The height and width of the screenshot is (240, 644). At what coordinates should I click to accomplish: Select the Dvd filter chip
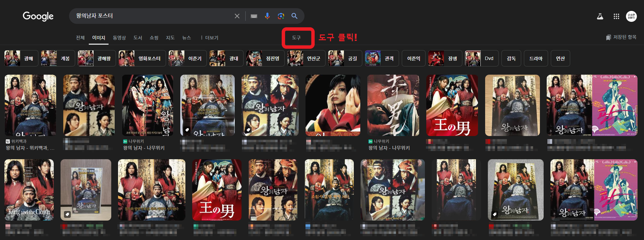click(482, 58)
